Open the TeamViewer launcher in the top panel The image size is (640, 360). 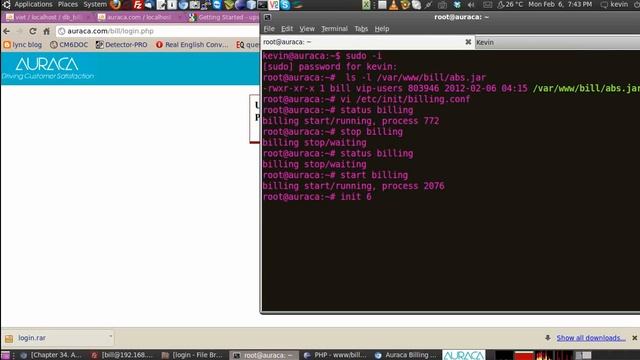(217, 4)
